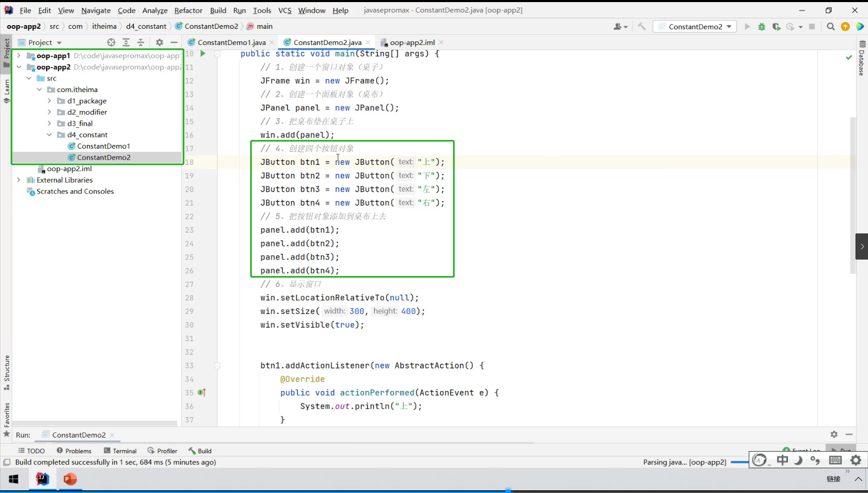Click the orange update arrow icon
The image size is (868, 493).
(846, 27)
